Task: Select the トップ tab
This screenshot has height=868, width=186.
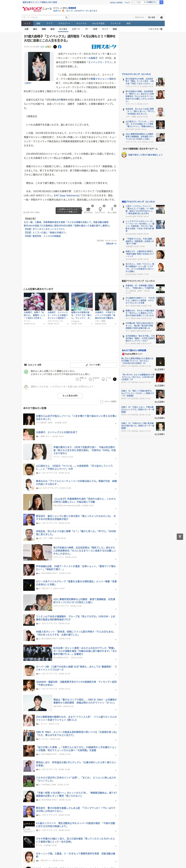Action: [x=27, y=24]
